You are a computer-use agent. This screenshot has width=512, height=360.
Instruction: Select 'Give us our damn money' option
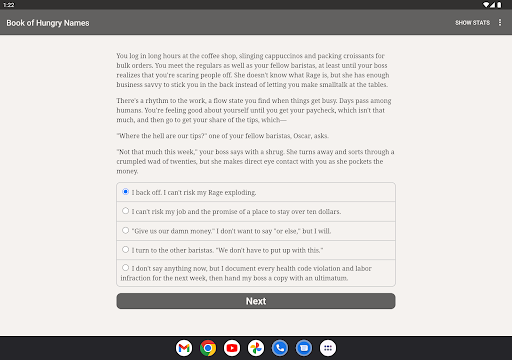[x=256, y=231]
